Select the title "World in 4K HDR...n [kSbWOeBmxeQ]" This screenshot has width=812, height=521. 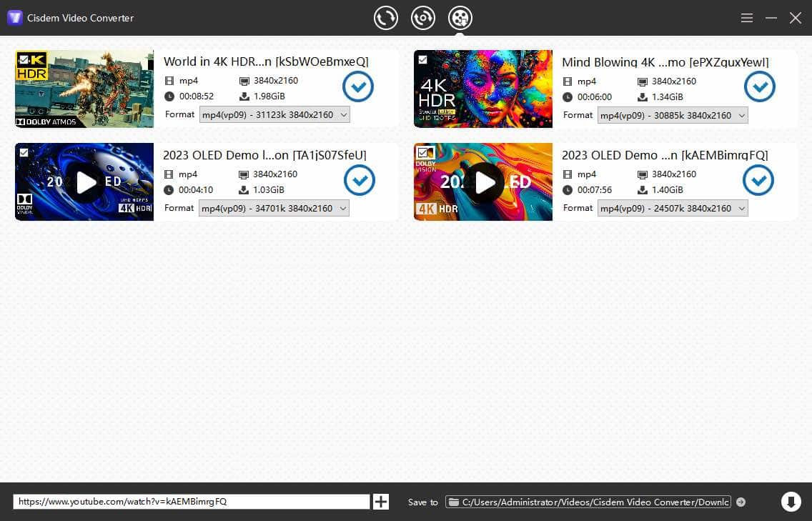(x=266, y=61)
